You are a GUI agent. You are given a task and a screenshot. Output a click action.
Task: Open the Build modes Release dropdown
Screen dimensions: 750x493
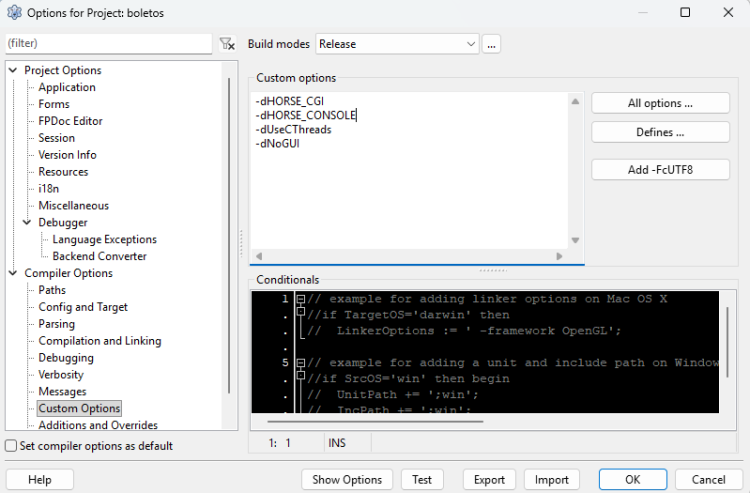(x=397, y=44)
